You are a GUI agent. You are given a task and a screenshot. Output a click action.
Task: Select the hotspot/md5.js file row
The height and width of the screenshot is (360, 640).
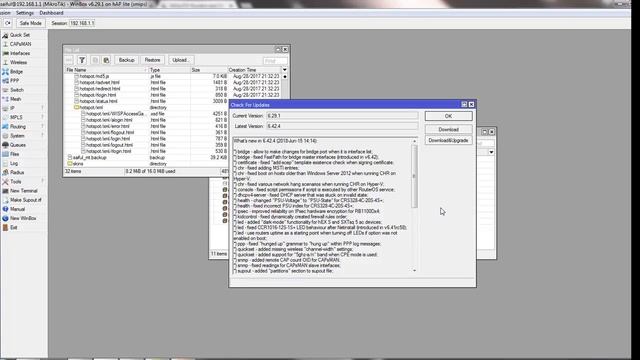click(x=173, y=76)
